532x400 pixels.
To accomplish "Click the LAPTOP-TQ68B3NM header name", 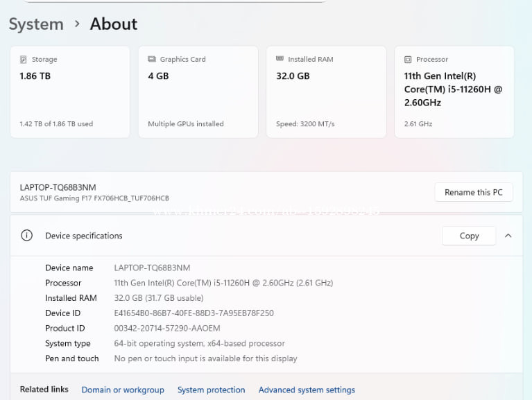I will (58, 187).
